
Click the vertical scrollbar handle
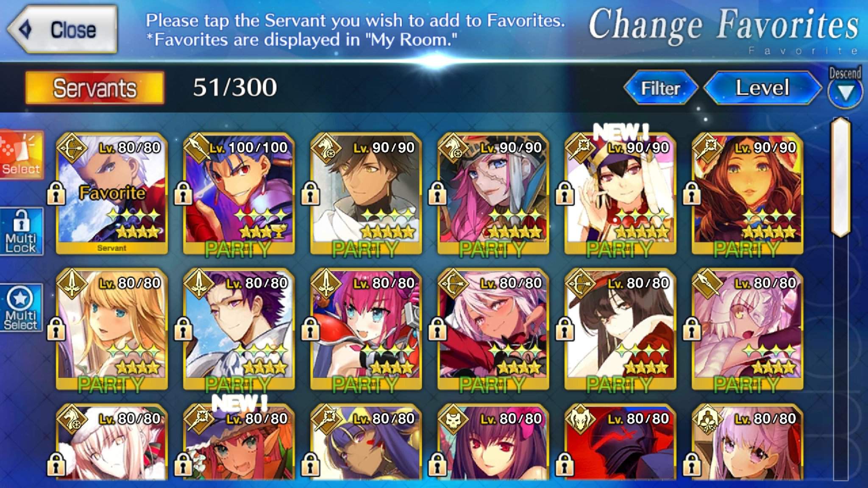[841, 177]
